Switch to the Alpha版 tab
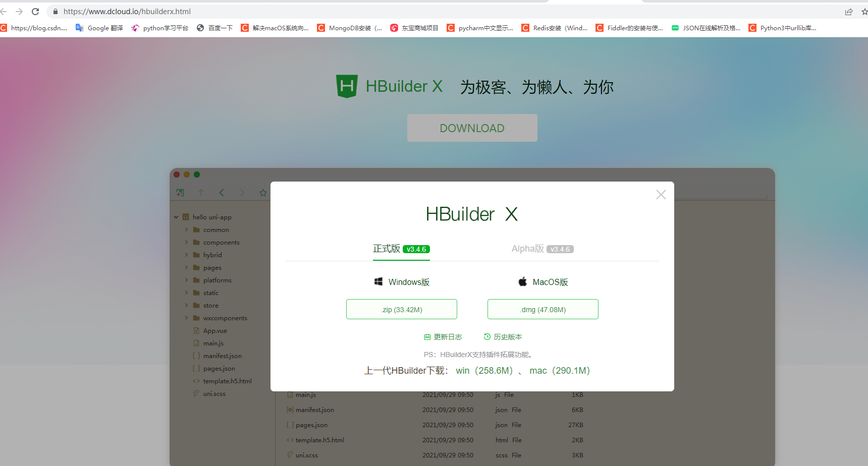This screenshot has width=868, height=466. point(528,248)
